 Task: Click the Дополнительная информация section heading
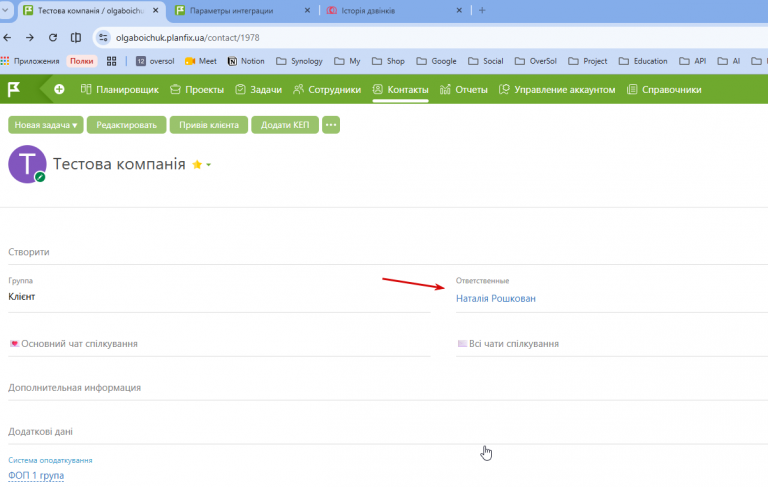point(74,388)
